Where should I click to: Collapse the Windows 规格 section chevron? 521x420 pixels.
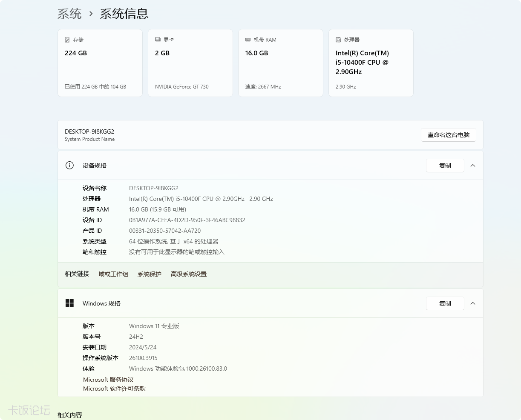click(x=473, y=303)
